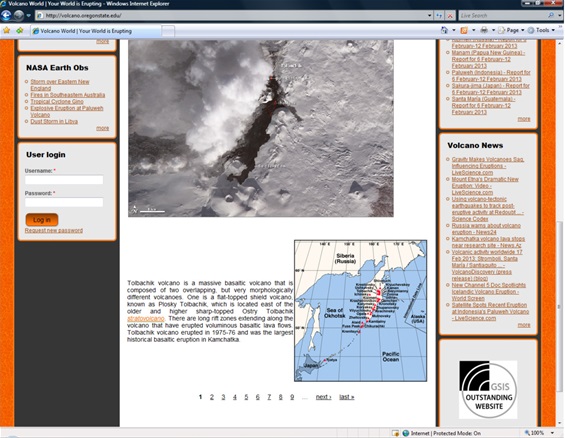Click the Home page icon

[444, 30]
